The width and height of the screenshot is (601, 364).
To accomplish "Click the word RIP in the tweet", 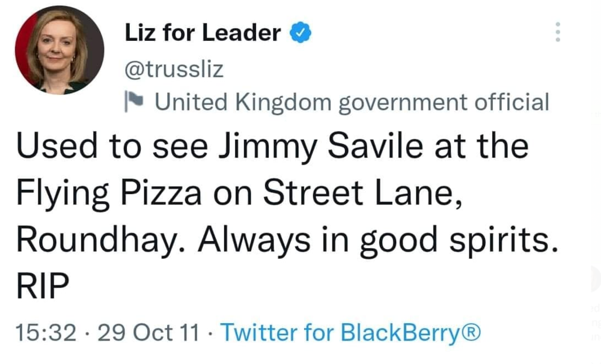I will pyautogui.click(x=40, y=287).
